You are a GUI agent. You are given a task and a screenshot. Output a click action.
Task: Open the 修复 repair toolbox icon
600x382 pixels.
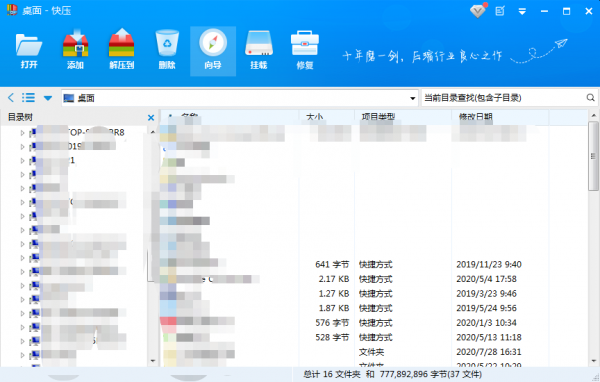pos(305,51)
